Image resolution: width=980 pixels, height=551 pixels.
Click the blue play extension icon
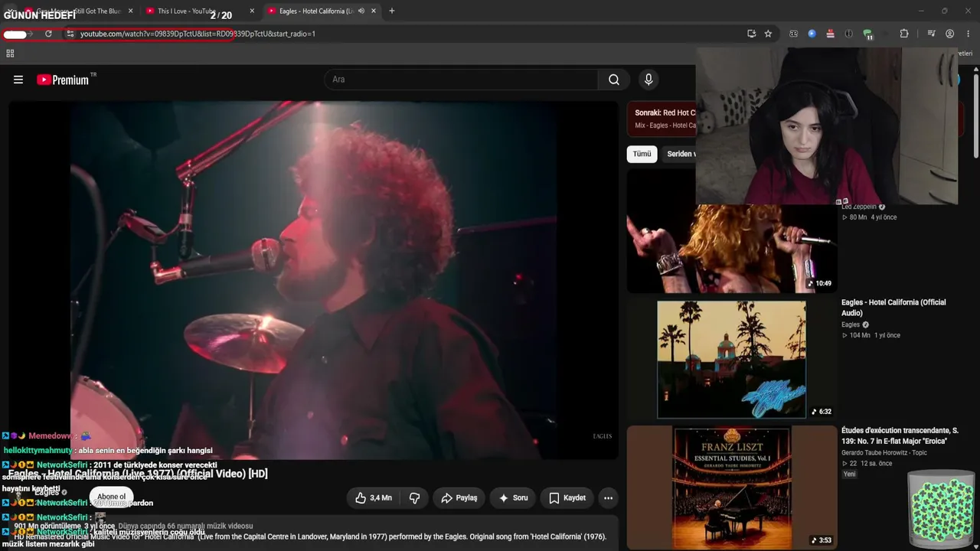click(812, 34)
